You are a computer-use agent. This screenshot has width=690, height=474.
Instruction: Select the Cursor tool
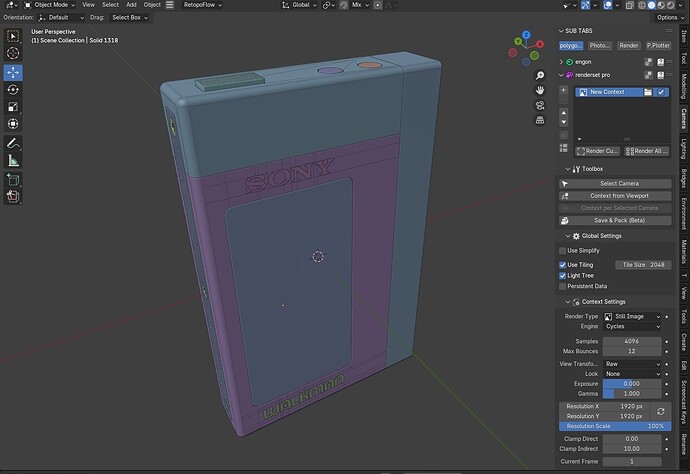[13, 53]
